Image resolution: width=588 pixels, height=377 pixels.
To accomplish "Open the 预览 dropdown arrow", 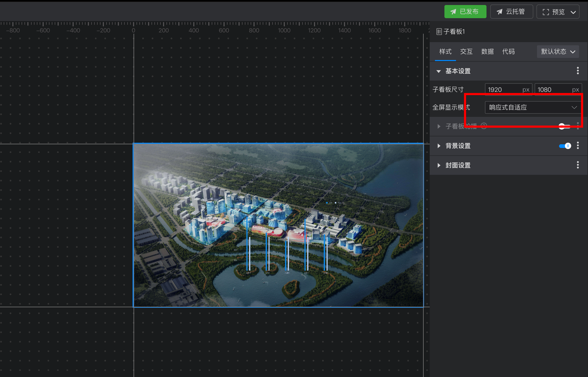I will tap(573, 12).
